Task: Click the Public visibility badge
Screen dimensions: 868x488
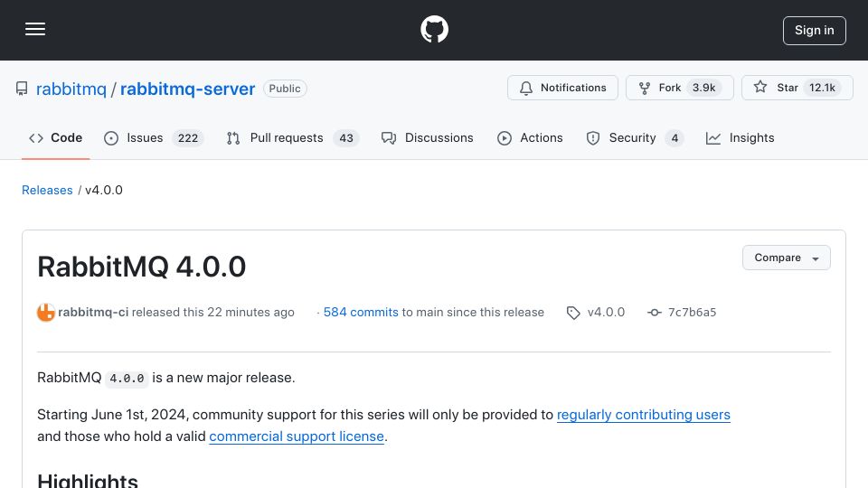Action: coord(285,89)
